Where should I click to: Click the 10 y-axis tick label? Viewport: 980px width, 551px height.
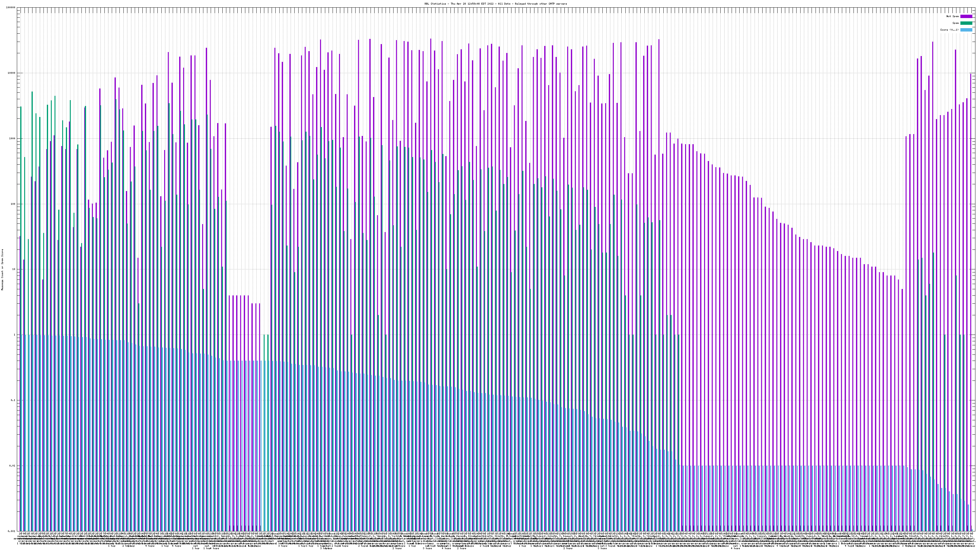(x=14, y=269)
